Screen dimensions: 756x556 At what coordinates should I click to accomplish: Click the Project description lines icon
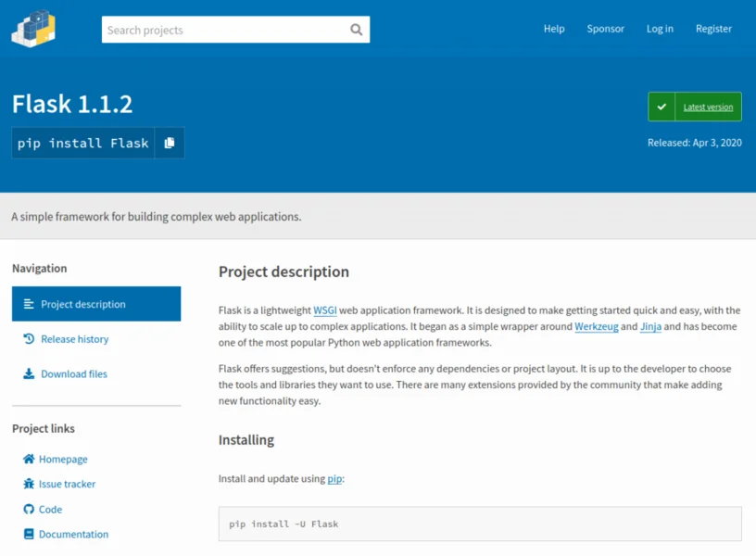pos(29,304)
